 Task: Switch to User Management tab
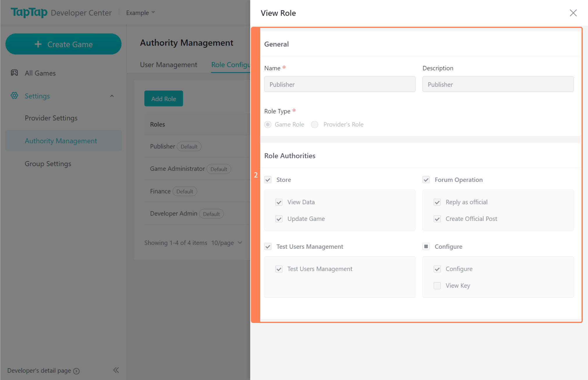point(168,65)
